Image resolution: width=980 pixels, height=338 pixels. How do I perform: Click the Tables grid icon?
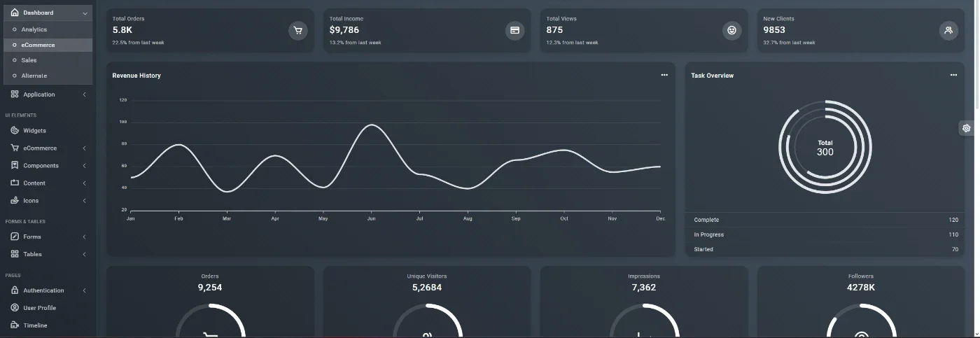point(15,254)
